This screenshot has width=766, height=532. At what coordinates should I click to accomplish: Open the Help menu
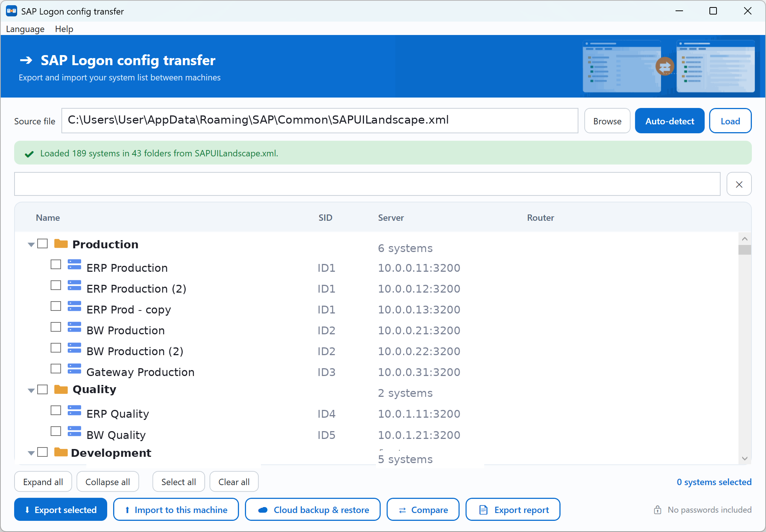click(64, 29)
